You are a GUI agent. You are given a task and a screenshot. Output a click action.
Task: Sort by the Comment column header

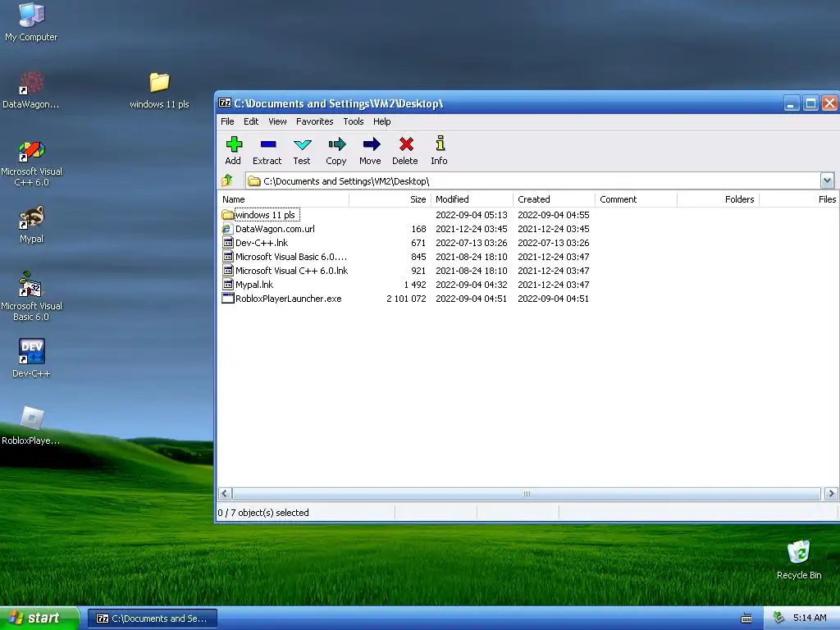click(636, 199)
